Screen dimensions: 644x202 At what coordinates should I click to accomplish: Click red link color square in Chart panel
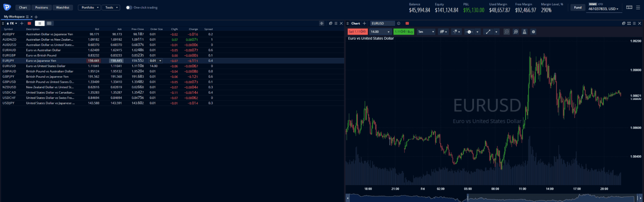407,23
